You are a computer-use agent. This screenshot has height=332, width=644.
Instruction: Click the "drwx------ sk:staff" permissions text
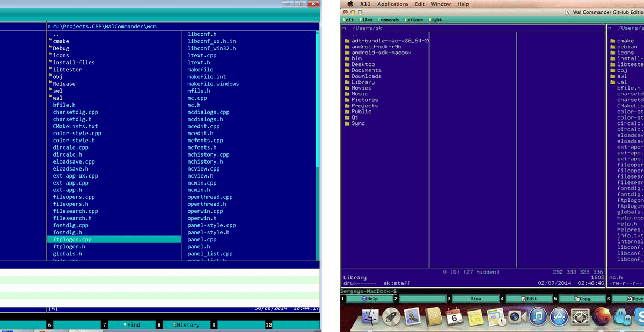pyautogui.click(x=376, y=283)
